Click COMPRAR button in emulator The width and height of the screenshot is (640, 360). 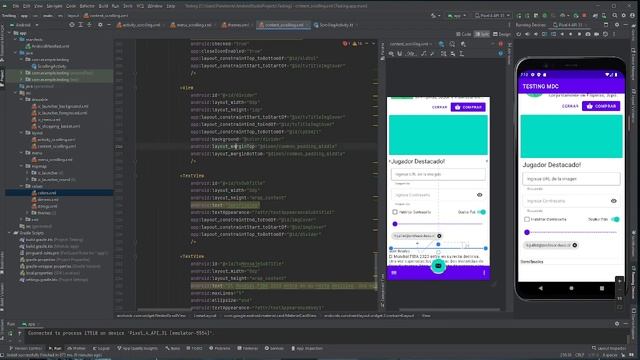click(x=601, y=106)
